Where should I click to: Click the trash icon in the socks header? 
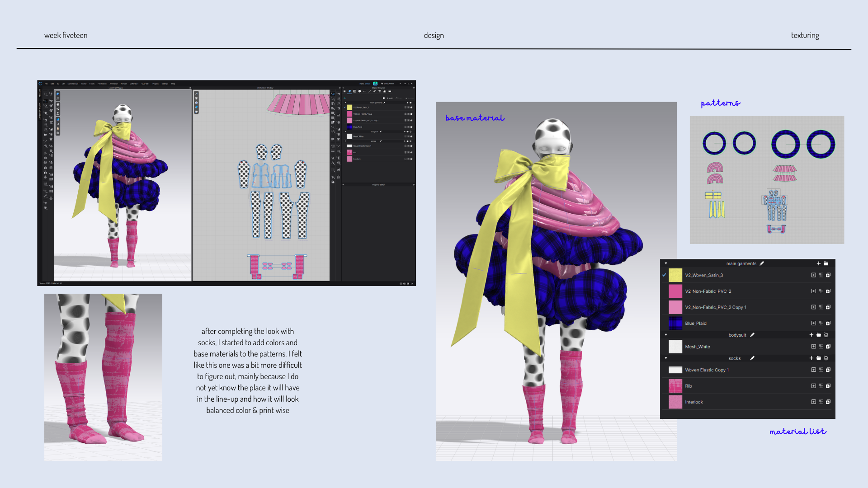tap(826, 358)
